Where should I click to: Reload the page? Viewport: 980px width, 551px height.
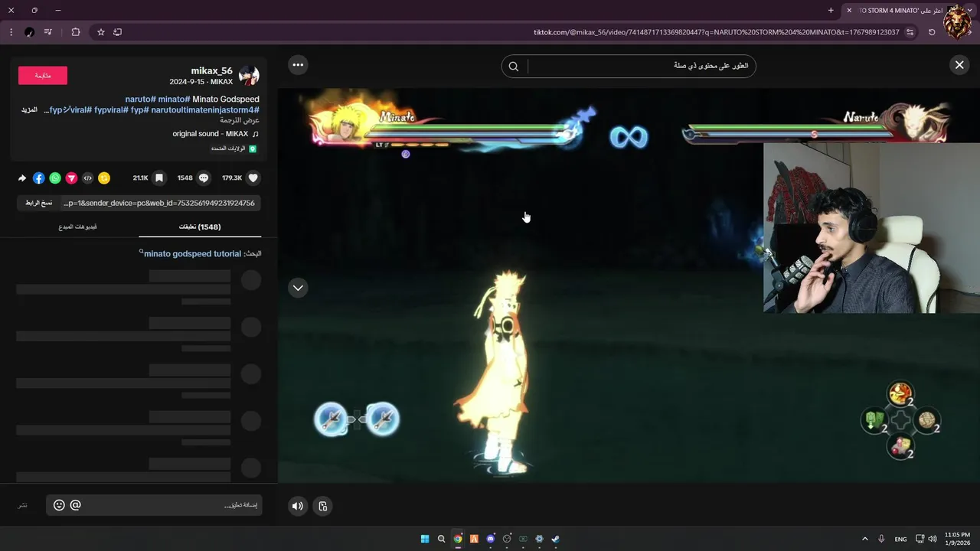pyautogui.click(x=932, y=32)
